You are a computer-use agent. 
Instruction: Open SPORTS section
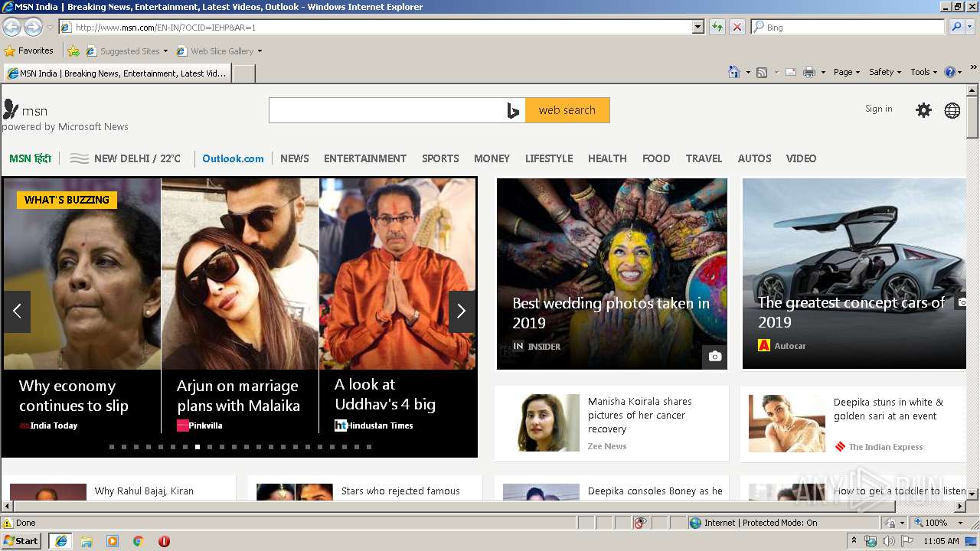(x=440, y=158)
